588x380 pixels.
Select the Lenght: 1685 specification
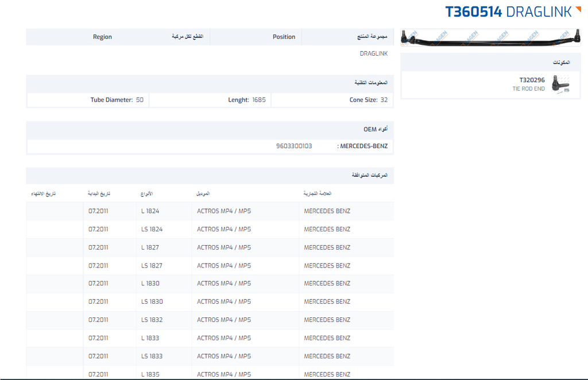247,100
